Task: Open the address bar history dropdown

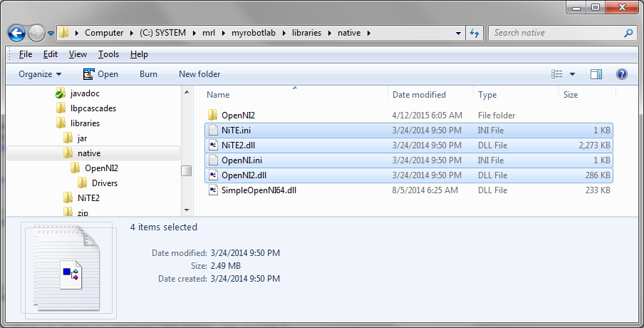Action: click(458, 33)
